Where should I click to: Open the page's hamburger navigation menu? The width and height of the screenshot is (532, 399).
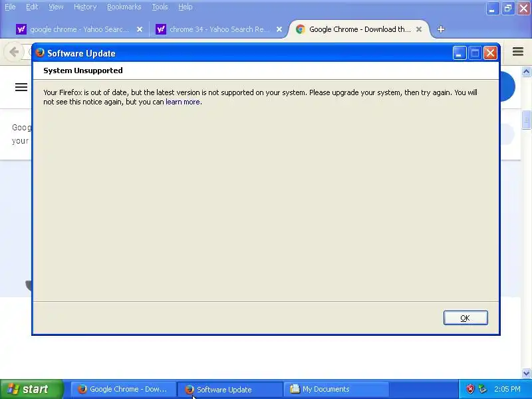[21, 87]
